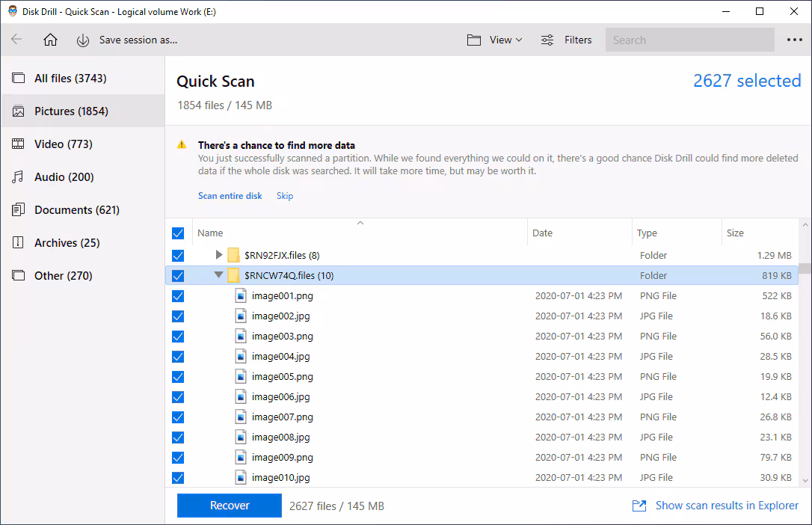Viewport: 812px width, 525px height.
Task: Select the All files (3743) category
Action: click(x=83, y=79)
